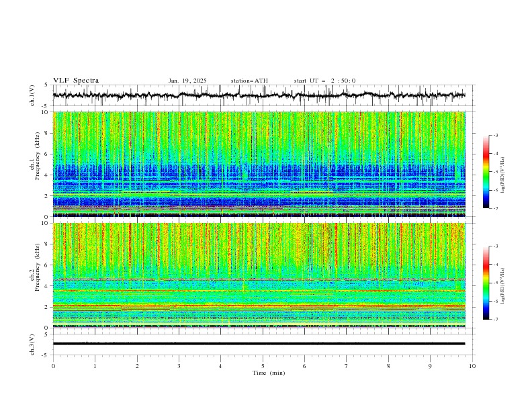Click the ch.1 spectrogram color scale bar
Screen dimensions: 532x411
coord(486,172)
